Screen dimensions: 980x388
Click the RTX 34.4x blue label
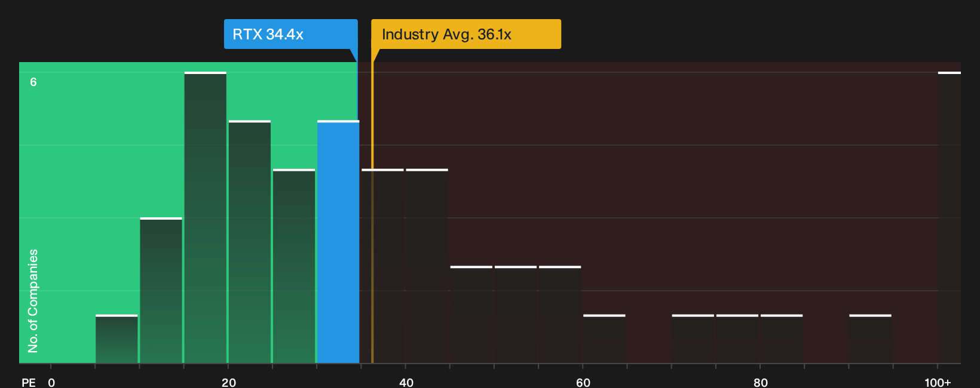[x=290, y=34]
